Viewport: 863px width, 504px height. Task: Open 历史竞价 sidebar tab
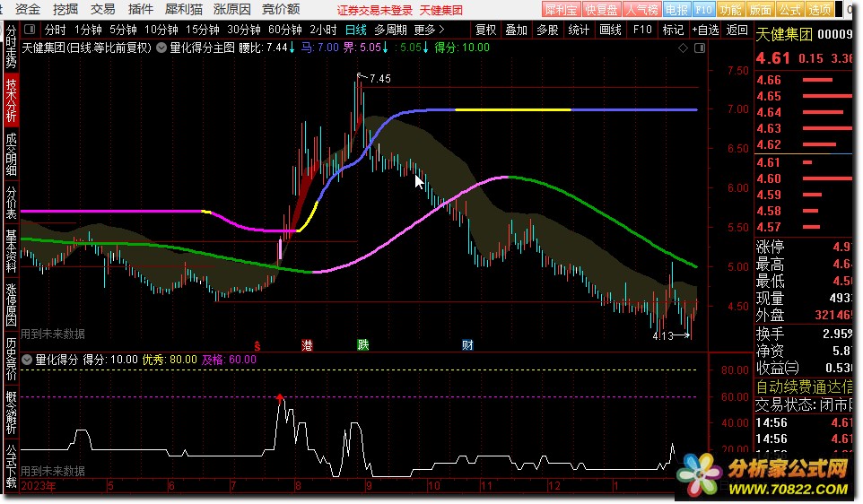pyautogui.click(x=11, y=358)
